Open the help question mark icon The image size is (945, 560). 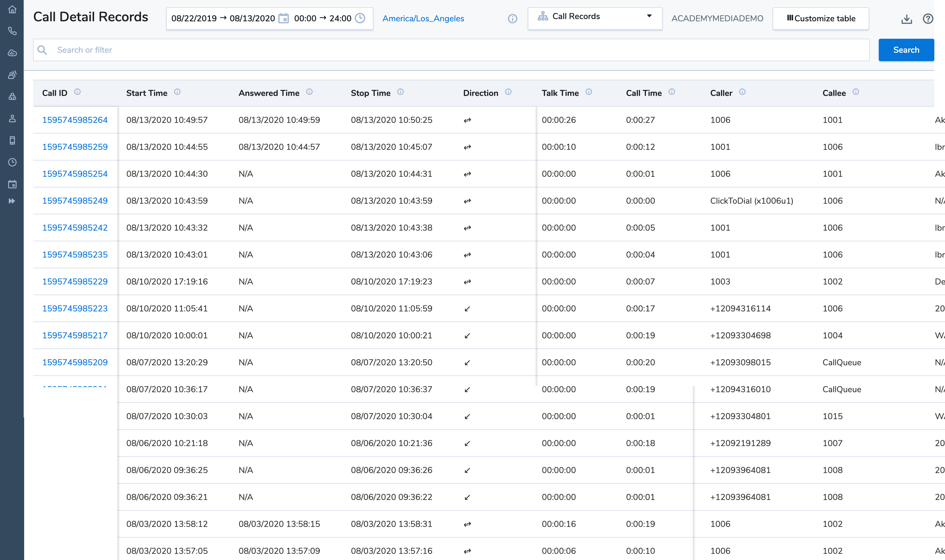pos(928,19)
